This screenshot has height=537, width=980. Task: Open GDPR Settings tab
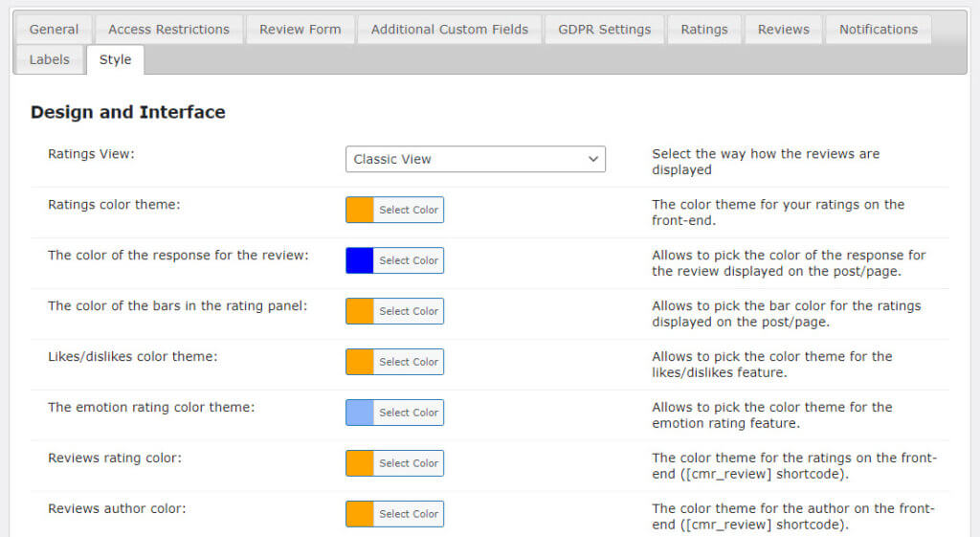coord(605,30)
